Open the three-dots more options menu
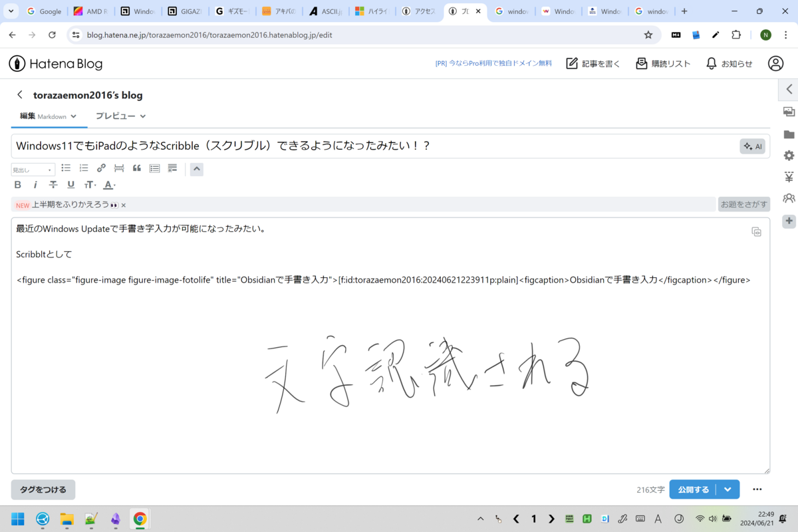This screenshot has height=532, width=798. (757, 489)
